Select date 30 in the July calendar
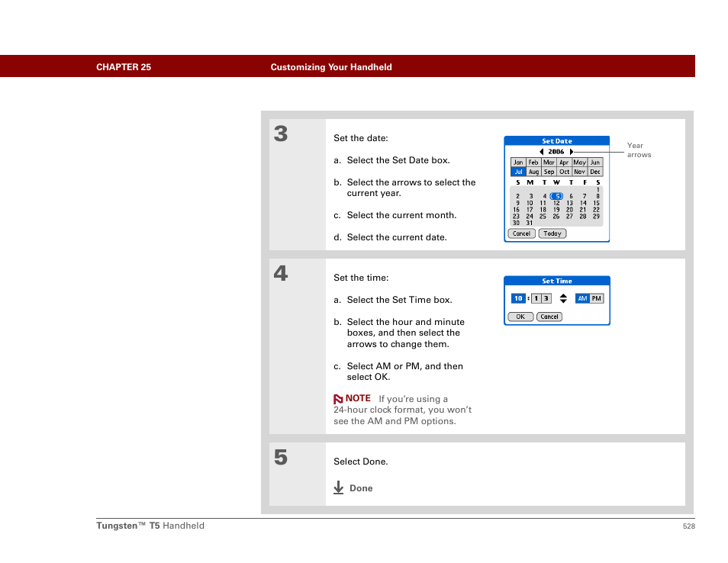Viewport: 728px width, 563px height. tap(517, 223)
